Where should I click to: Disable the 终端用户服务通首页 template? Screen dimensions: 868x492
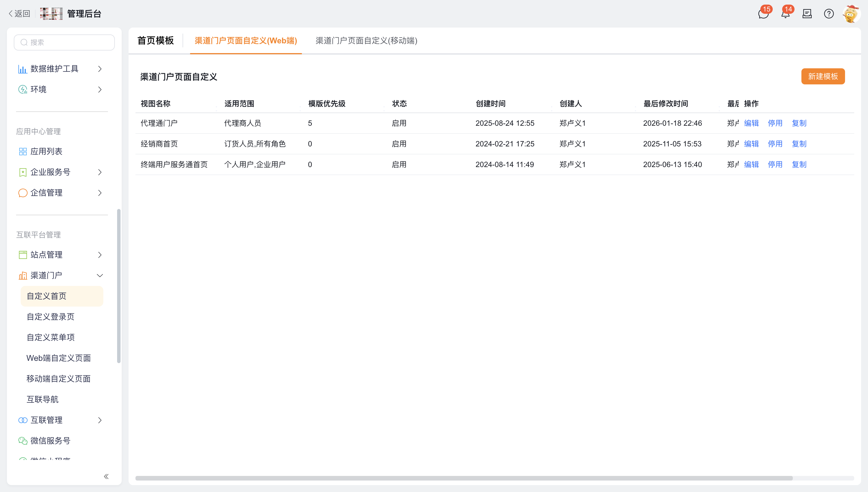(775, 164)
